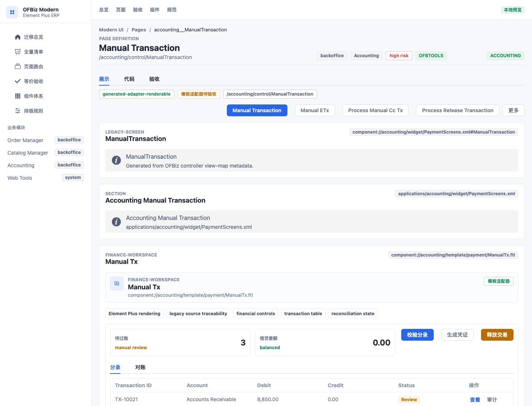This screenshot has width=532, height=406.
Task: Click 审计 link for TX-10021
Action: pyautogui.click(x=492, y=400)
